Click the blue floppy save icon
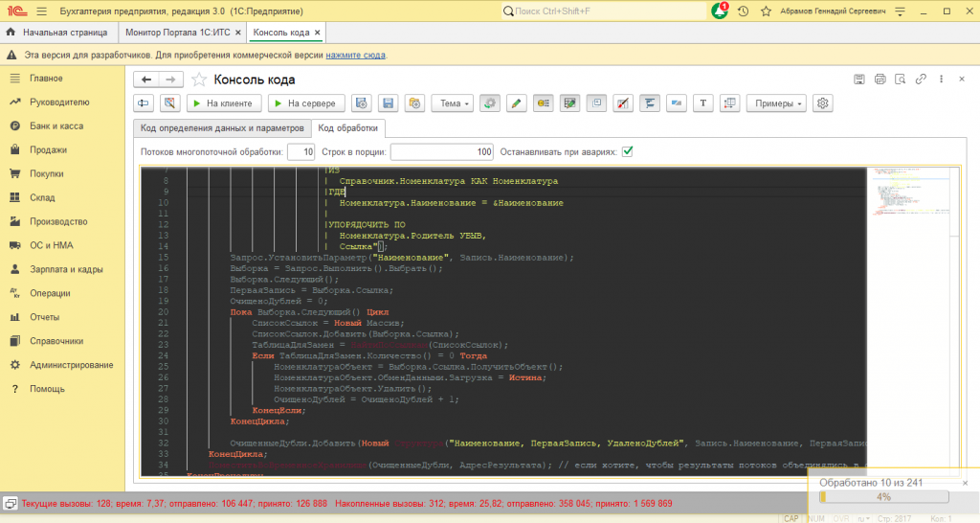This screenshot has width=980, height=523. (x=389, y=103)
